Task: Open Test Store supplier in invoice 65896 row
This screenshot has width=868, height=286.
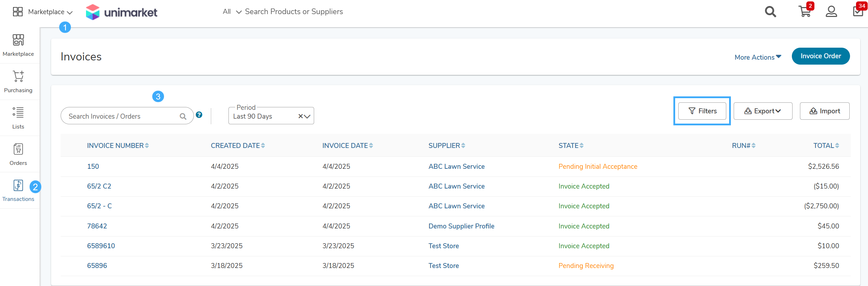Action: [444, 266]
